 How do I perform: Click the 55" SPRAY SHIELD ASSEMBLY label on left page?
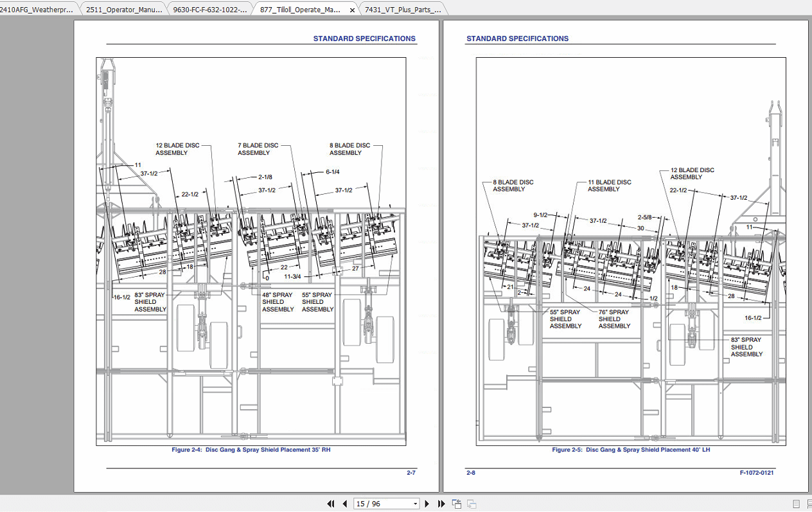(317, 302)
